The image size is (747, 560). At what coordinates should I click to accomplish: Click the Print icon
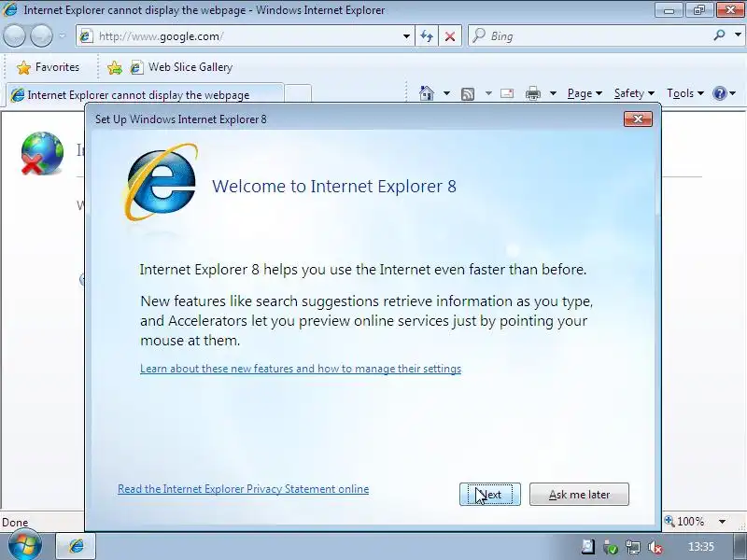pos(532,93)
